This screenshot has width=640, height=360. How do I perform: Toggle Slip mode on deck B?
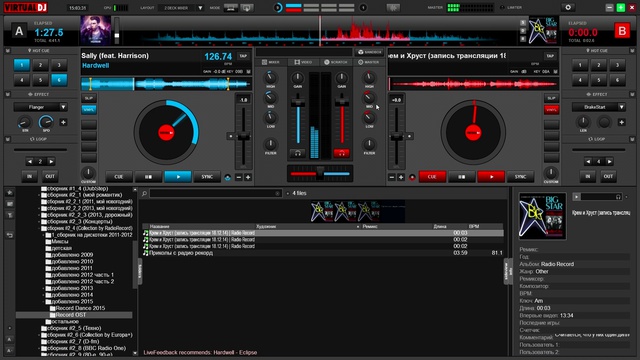pyautogui.click(x=551, y=98)
